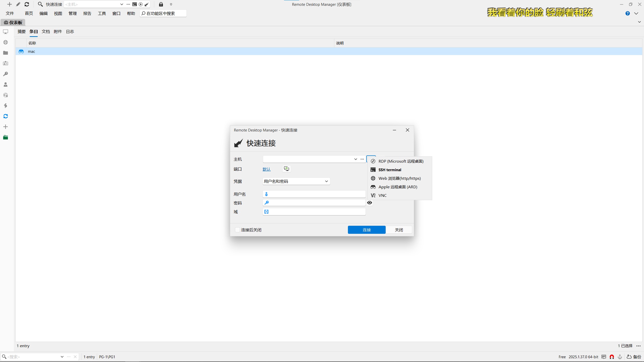Switch to the 摘要 tab
644x362 pixels.
pyautogui.click(x=22, y=31)
